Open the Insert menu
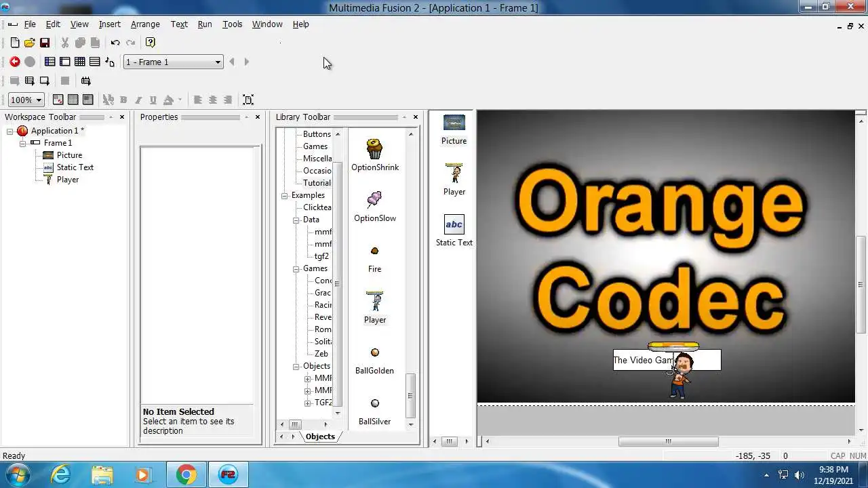Viewport: 868px width, 488px height. pos(109,24)
